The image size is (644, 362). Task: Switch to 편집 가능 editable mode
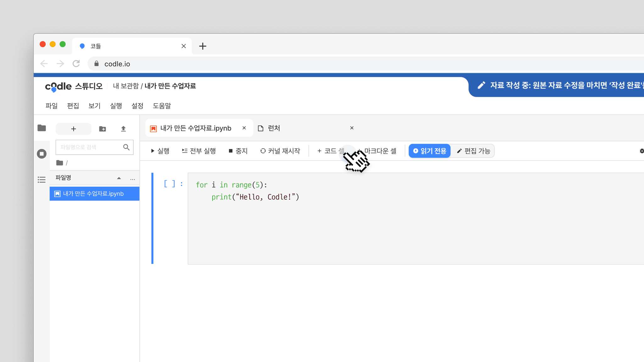point(474,151)
